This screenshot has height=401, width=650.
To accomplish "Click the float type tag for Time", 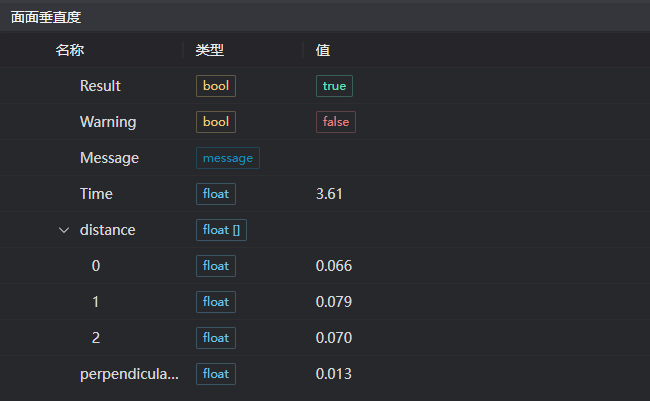I will tap(216, 194).
